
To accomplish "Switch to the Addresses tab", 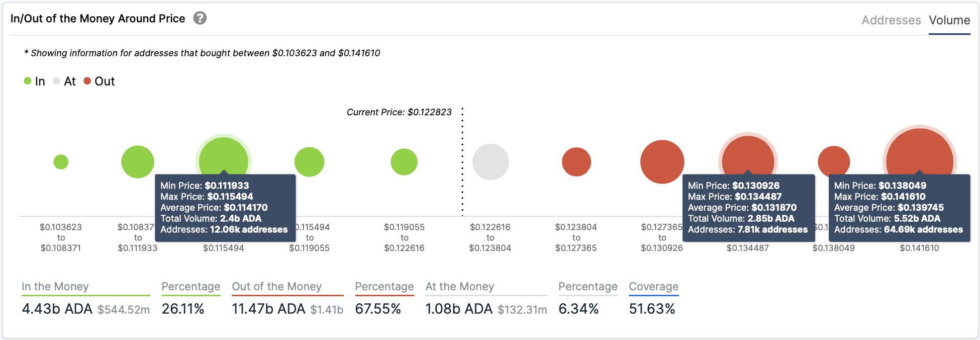I will (x=891, y=20).
